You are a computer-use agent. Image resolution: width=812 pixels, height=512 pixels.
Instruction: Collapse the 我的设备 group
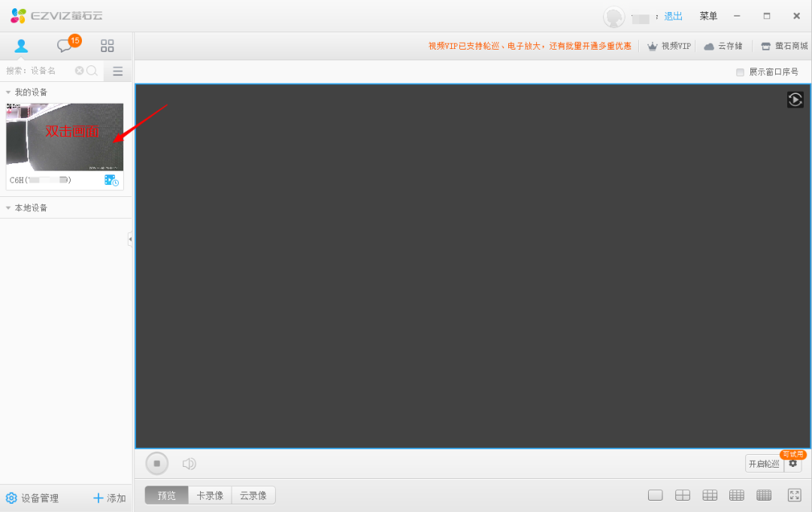coord(8,92)
